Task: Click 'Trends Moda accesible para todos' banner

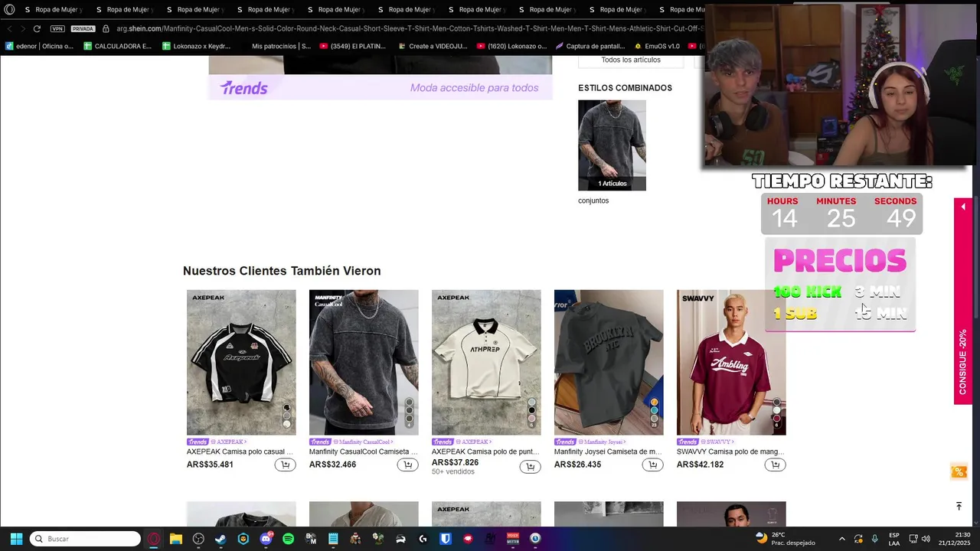Action: [x=380, y=87]
